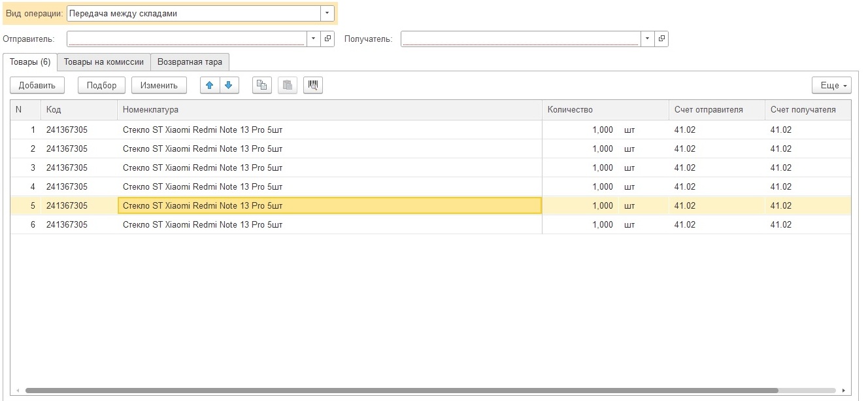Click code 241367305 in row 4
This screenshot has height=401, width=868.
[x=67, y=186]
